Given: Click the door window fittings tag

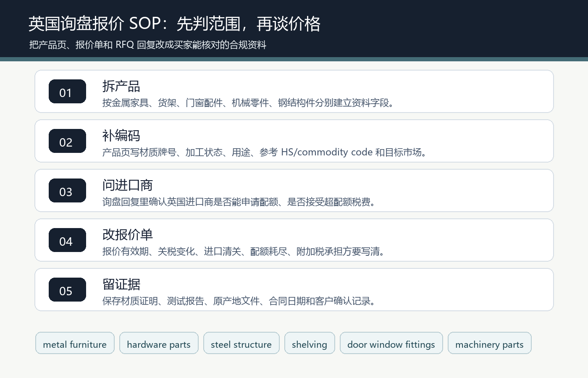Looking at the screenshot, I should tap(391, 343).
